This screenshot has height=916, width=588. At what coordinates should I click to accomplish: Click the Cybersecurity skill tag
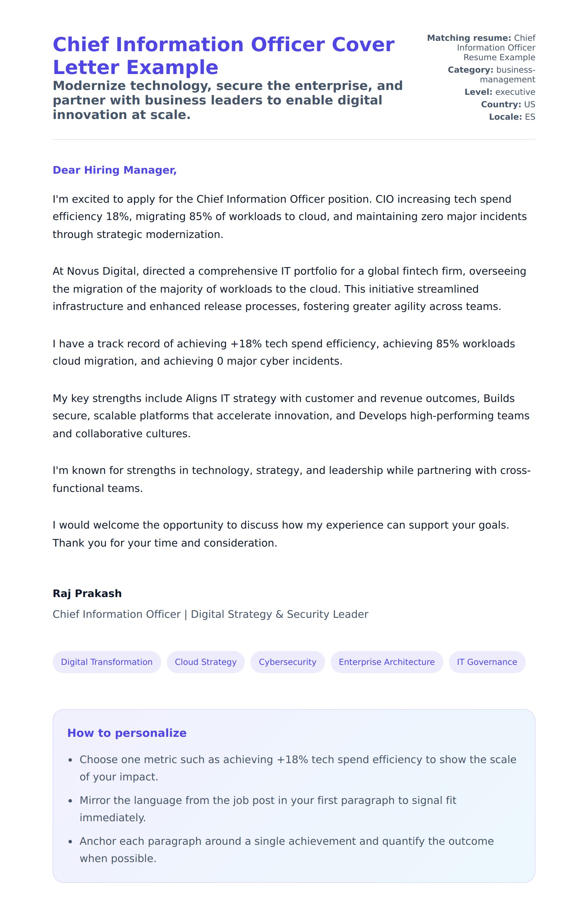point(287,662)
